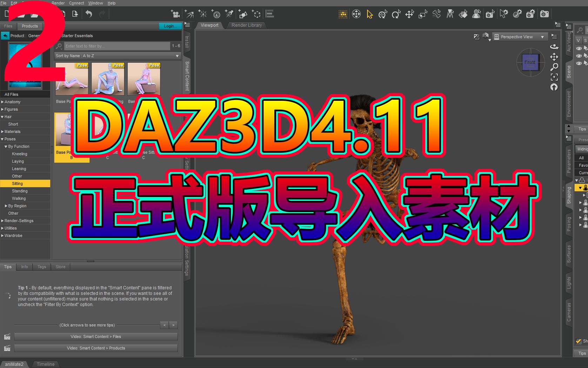Select the Kneeling poses row
Image resolution: width=588 pixels, height=368 pixels.
click(25, 154)
